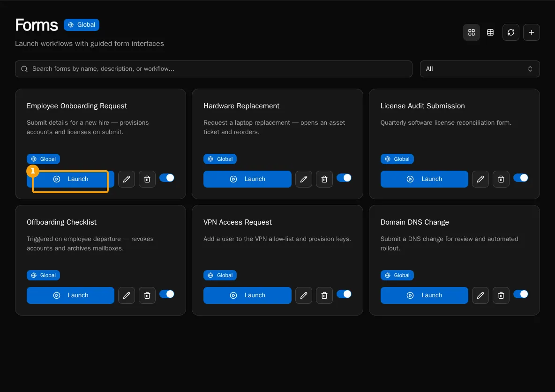
Task: Switch to grid view layout
Action: pos(471,32)
